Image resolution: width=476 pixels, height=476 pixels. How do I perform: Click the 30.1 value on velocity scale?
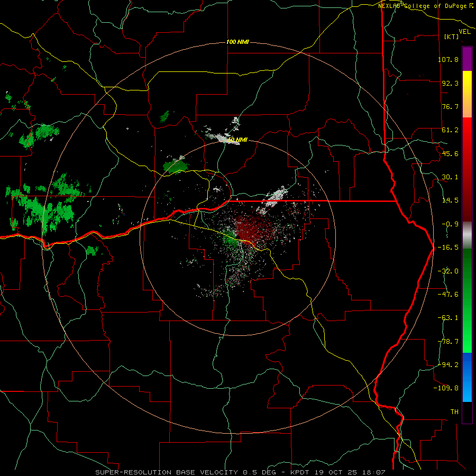point(450,177)
